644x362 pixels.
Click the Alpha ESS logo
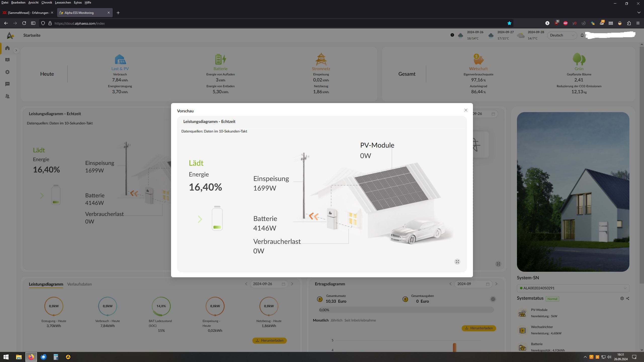click(10, 35)
